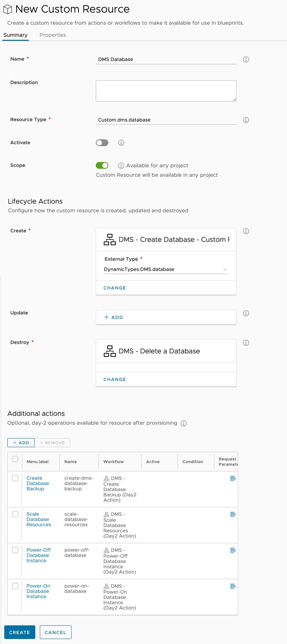Viewport: 287px width, 644px height.
Task: Open the Power-On Database Instance link
Action: click(38, 591)
